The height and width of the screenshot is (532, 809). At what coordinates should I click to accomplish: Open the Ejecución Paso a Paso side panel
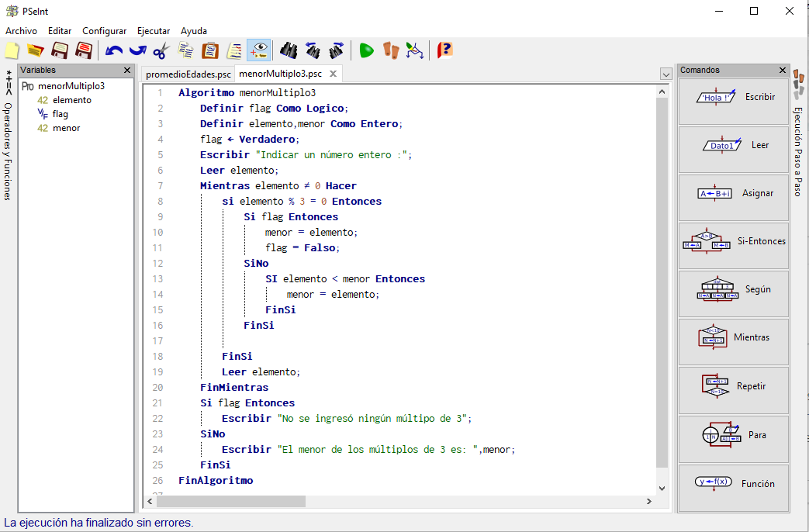coord(797,133)
